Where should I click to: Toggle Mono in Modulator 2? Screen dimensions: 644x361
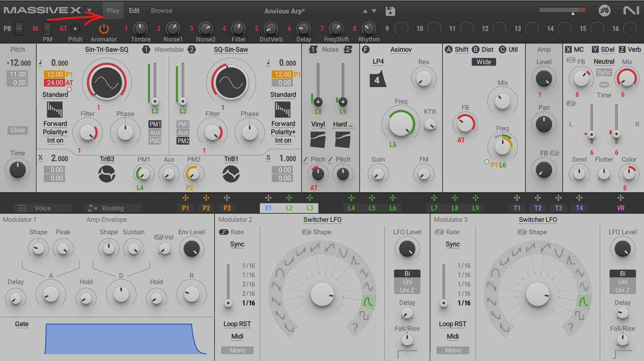click(x=237, y=350)
